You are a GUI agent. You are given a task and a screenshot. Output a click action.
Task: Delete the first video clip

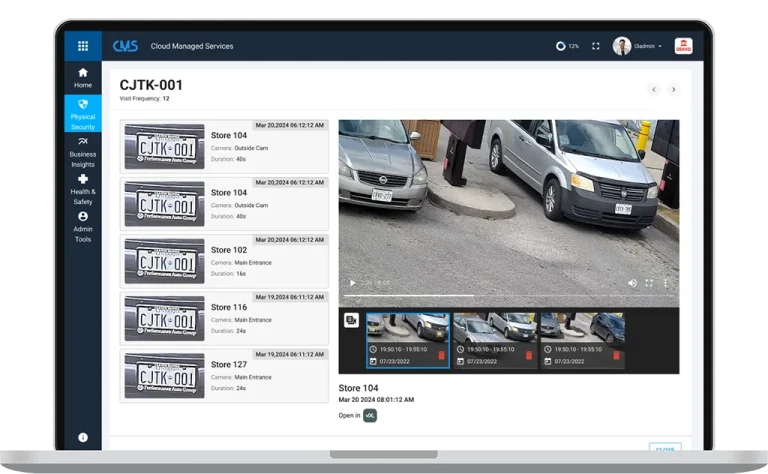tap(441, 355)
